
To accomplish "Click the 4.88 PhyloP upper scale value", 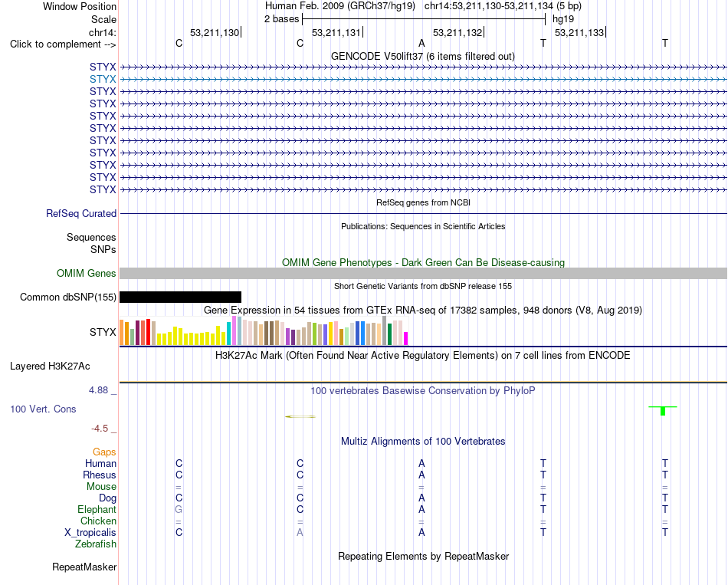I will (98, 389).
